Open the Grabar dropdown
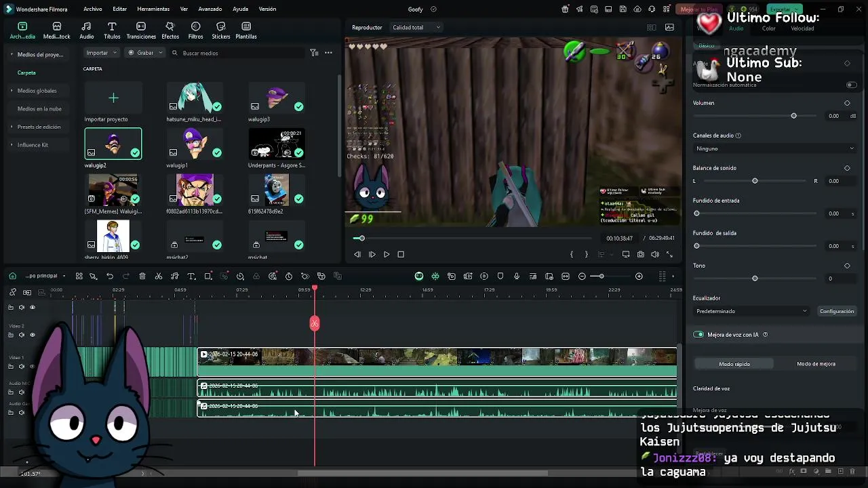Image resolution: width=868 pixels, height=488 pixels. pos(146,52)
